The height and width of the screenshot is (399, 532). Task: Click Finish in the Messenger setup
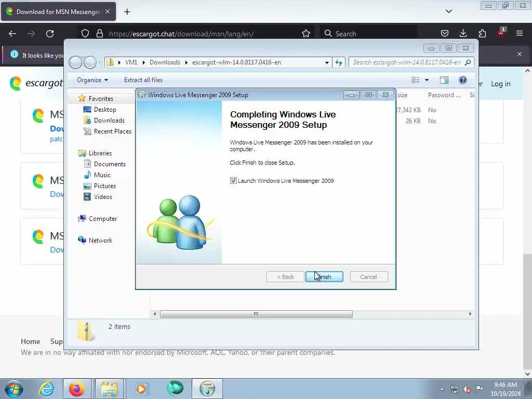pyautogui.click(x=324, y=277)
